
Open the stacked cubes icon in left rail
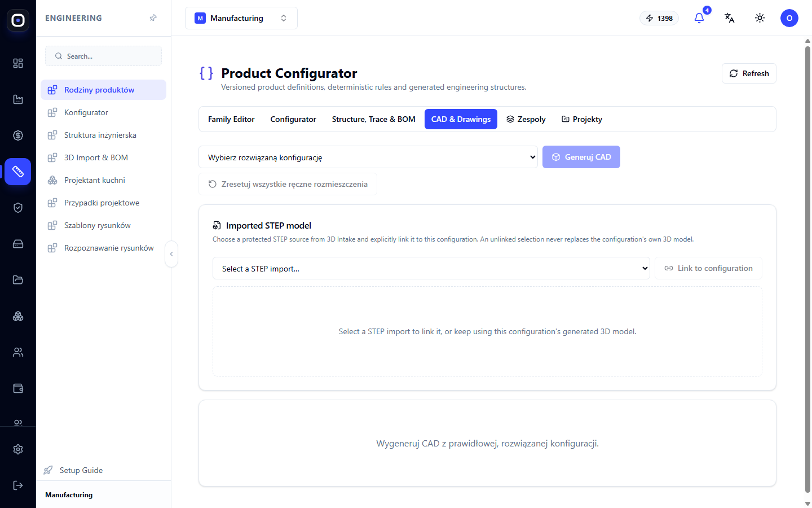tap(18, 316)
